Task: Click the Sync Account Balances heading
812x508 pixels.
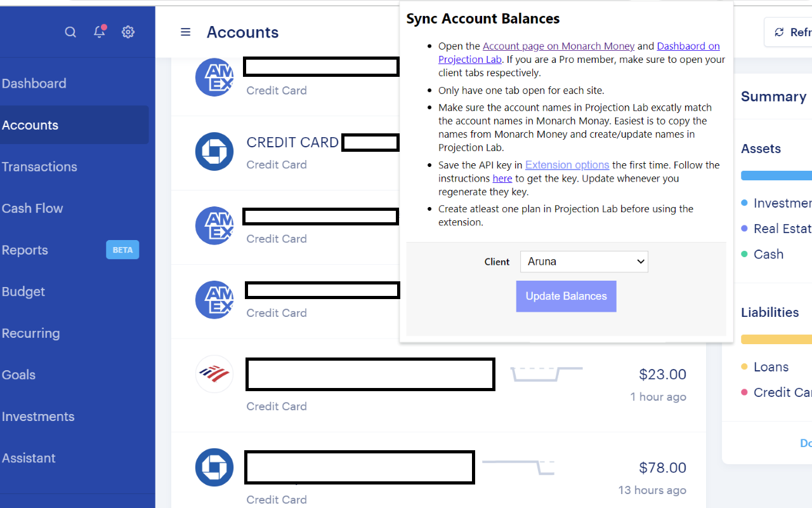Action: click(483, 18)
